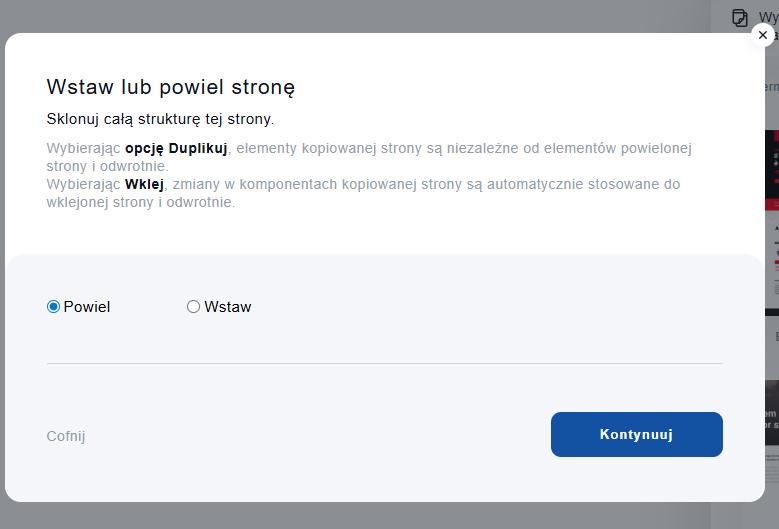Click the "Wstaw" option label text
Screen dimensions: 779x529
[228, 307]
